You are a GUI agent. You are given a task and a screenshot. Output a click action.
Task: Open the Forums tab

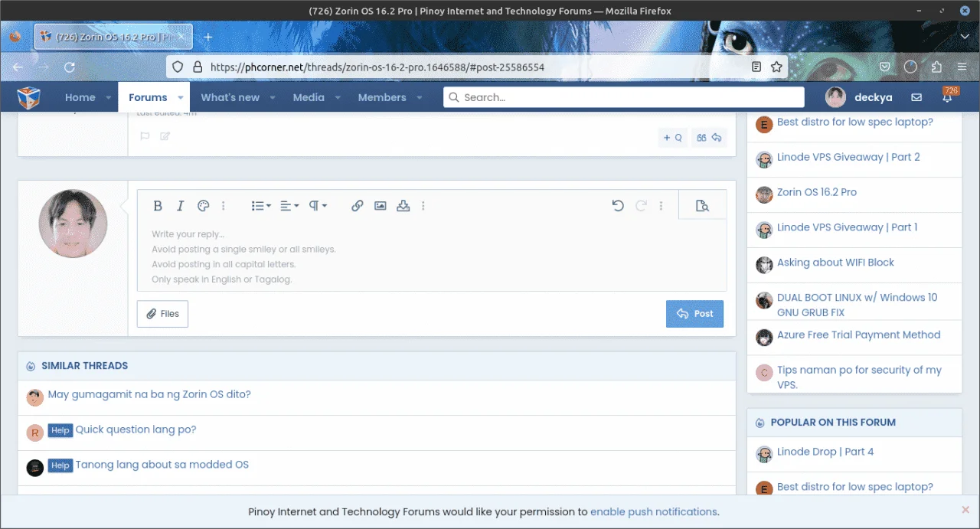pyautogui.click(x=148, y=97)
